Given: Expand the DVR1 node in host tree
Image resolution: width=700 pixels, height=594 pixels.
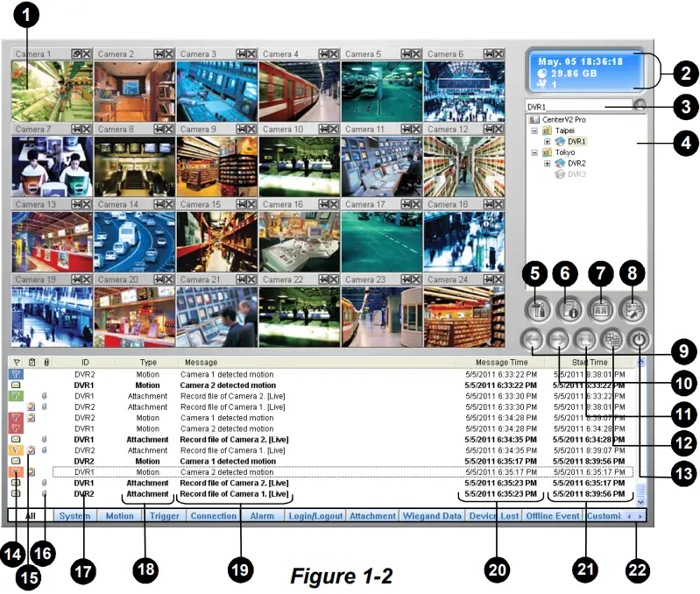Looking at the screenshot, I should point(547,141).
